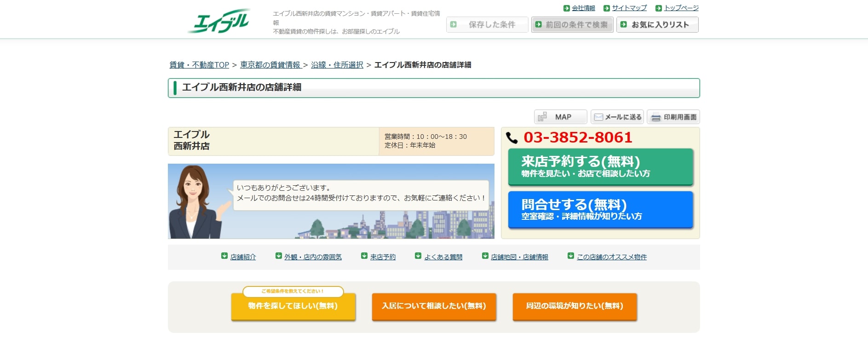
Task: Click 営業時間：10：00〜18：30 text
Action: point(425,137)
